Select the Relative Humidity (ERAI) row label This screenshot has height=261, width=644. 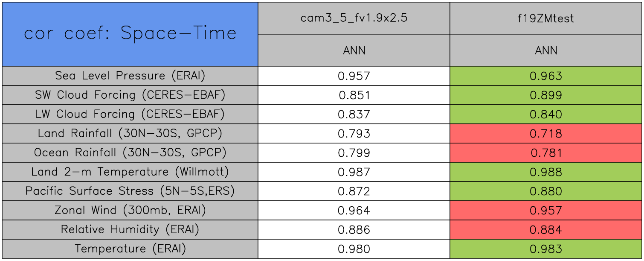pos(130,229)
